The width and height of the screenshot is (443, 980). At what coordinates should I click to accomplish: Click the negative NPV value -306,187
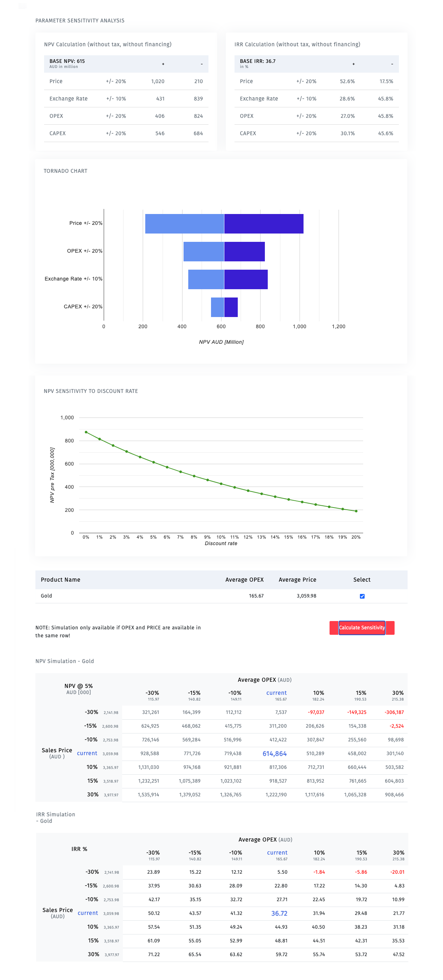[394, 712]
